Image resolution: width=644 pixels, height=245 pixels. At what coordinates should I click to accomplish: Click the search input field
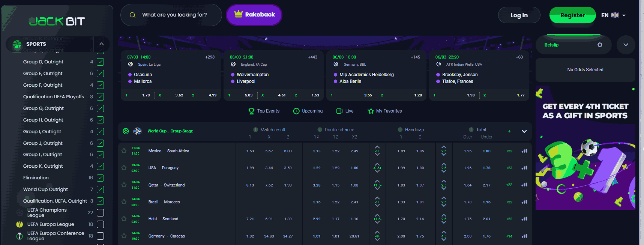tap(171, 15)
